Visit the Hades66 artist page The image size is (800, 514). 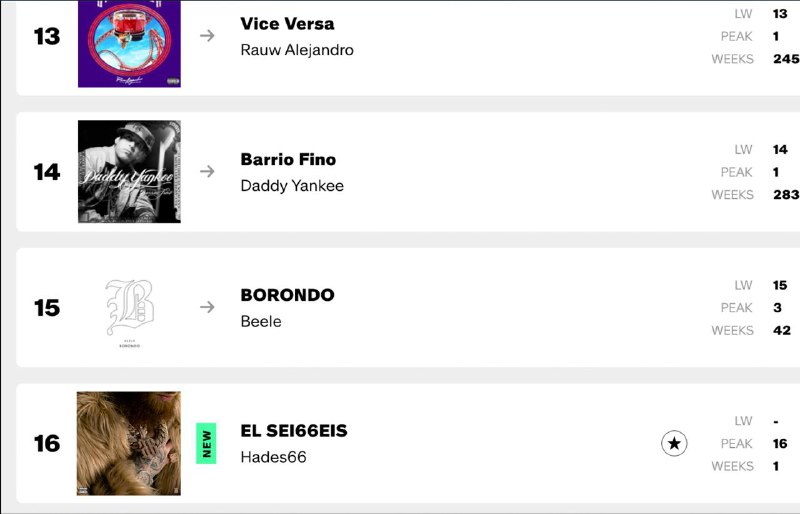pos(273,457)
